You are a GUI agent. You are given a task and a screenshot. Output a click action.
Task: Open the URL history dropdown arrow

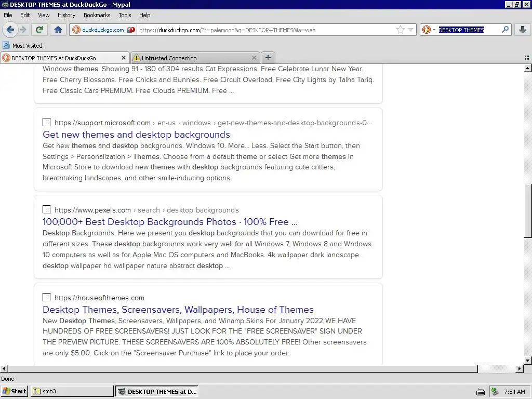pos(410,30)
